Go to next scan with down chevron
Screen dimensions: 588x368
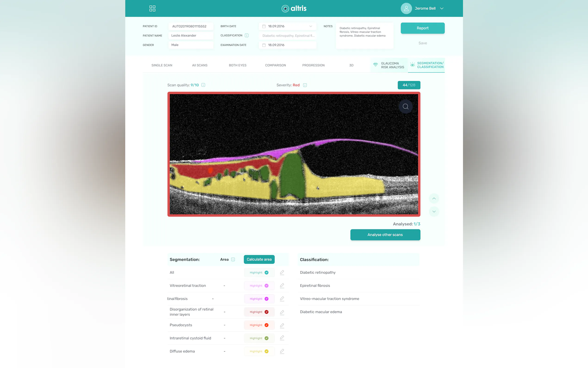434,212
